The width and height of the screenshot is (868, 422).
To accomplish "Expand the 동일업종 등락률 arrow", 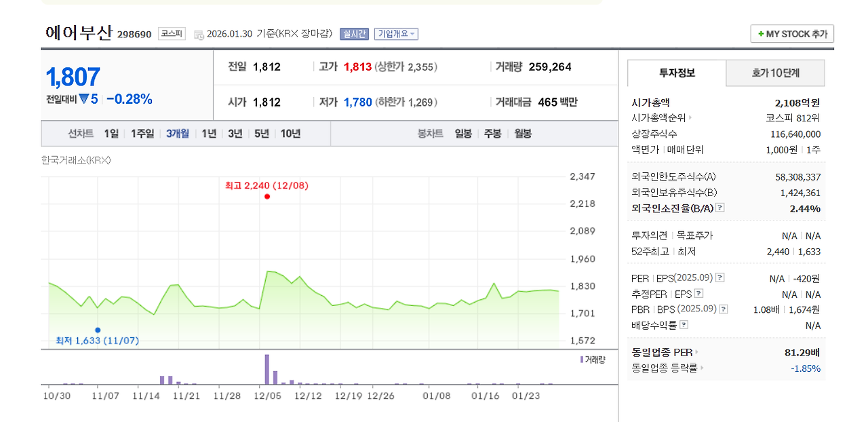I will [702, 368].
